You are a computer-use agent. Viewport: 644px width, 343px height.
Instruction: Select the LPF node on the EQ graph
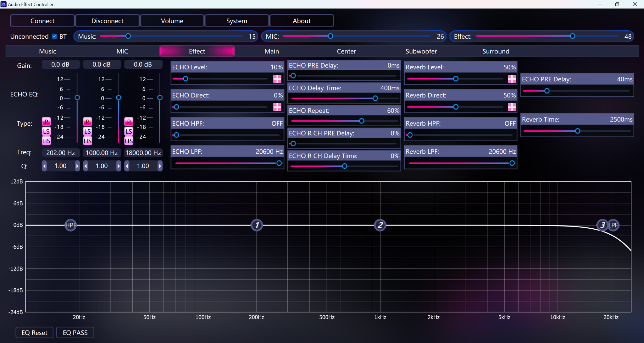tap(613, 225)
